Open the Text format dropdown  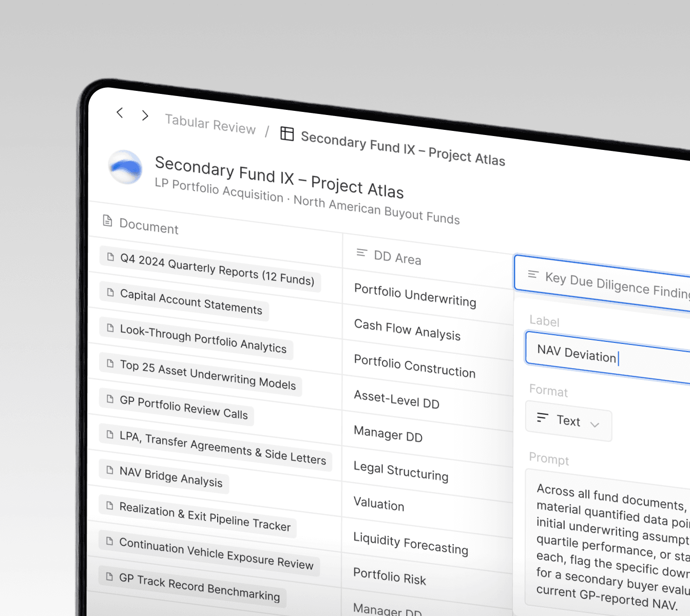point(569,422)
